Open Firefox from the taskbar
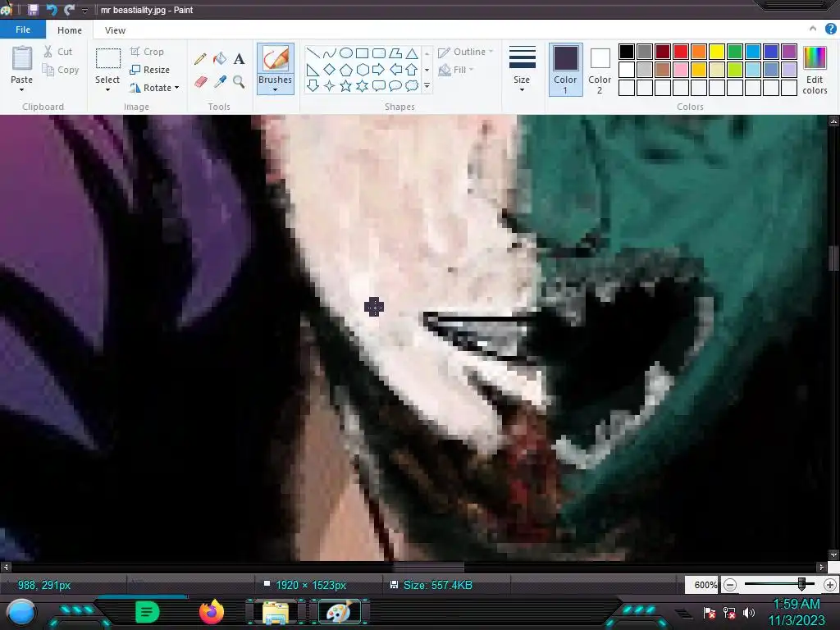Image resolution: width=840 pixels, height=630 pixels. coord(212,612)
